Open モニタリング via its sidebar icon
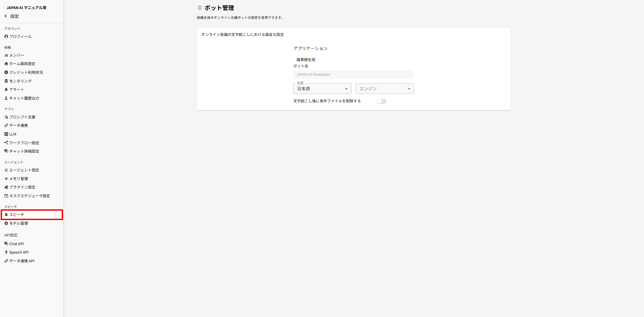Image resolution: width=644 pixels, height=317 pixels. (x=6, y=81)
